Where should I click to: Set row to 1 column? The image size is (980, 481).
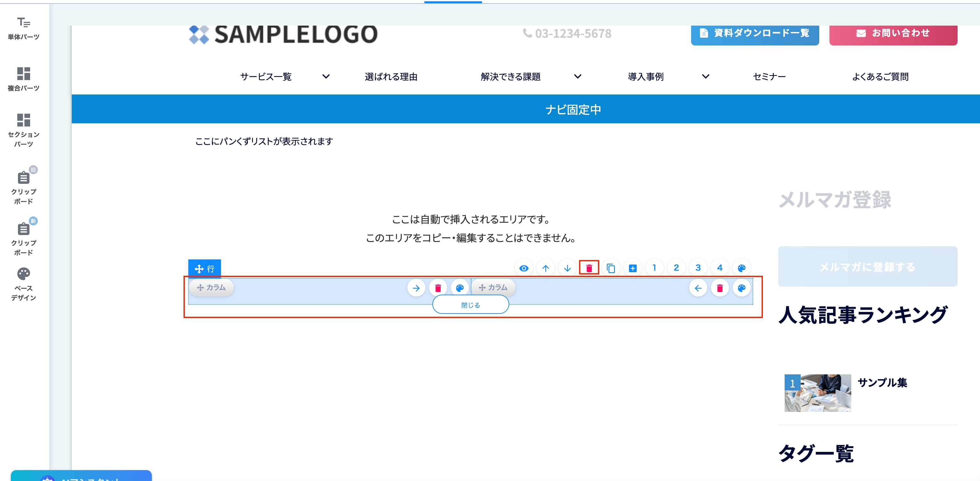pos(654,268)
